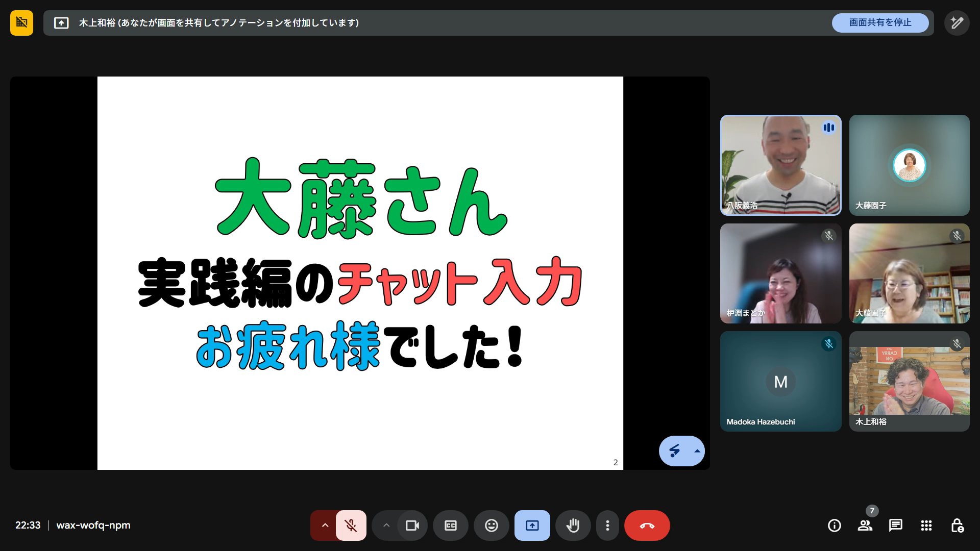Toggle closed captions
The image size is (980, 551).
coord(450,525)
